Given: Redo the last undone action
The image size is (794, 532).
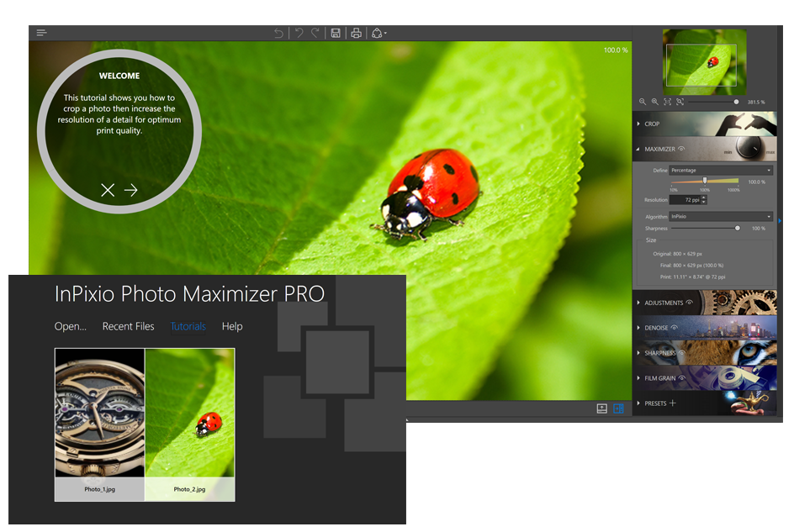Looking at the screenshot, I should tap(315, 33).
